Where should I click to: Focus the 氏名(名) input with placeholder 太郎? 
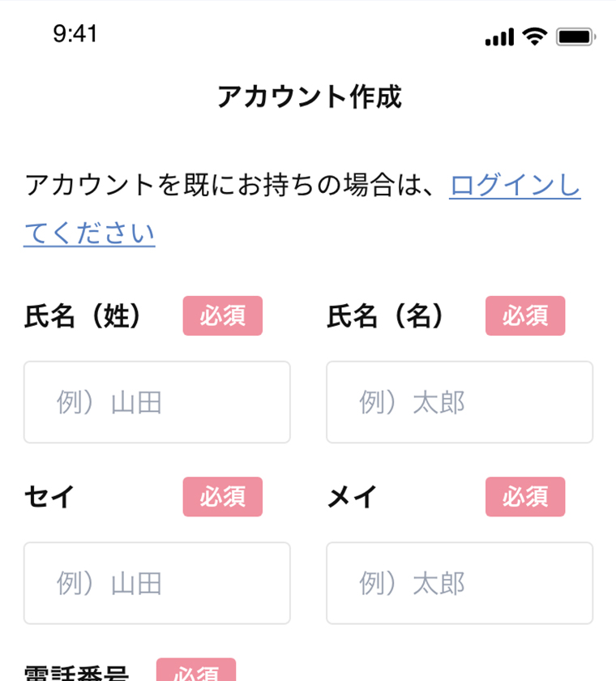pos(460,402)
